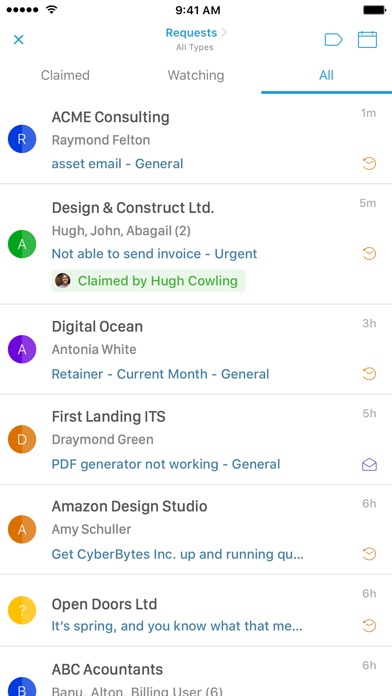Tap clock icon on Digital Ocean row
Screen dimensions: 392x696
(x=369, y=374)
